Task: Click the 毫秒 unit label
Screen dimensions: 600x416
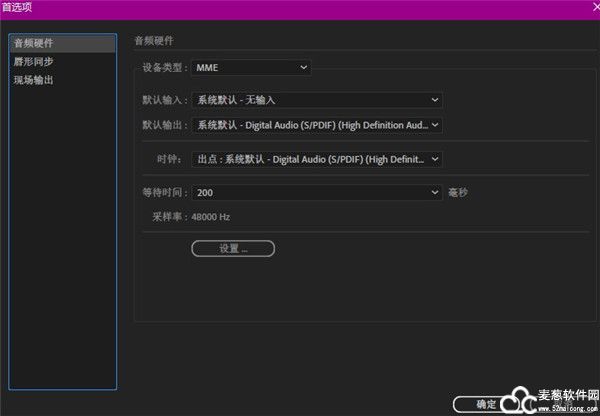Action: tap(458, 192)
